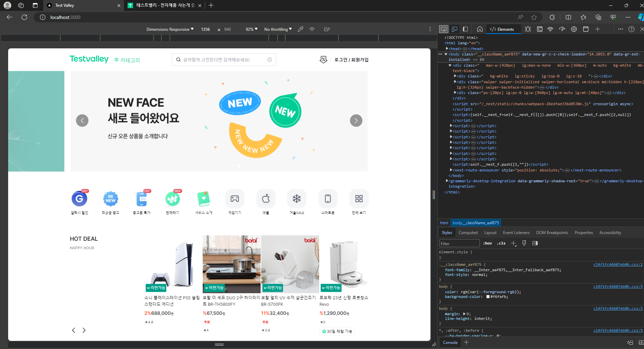Screen dimensions: 644x349
Task: Open the DOM Breakpoints tab
Action: 552,233
